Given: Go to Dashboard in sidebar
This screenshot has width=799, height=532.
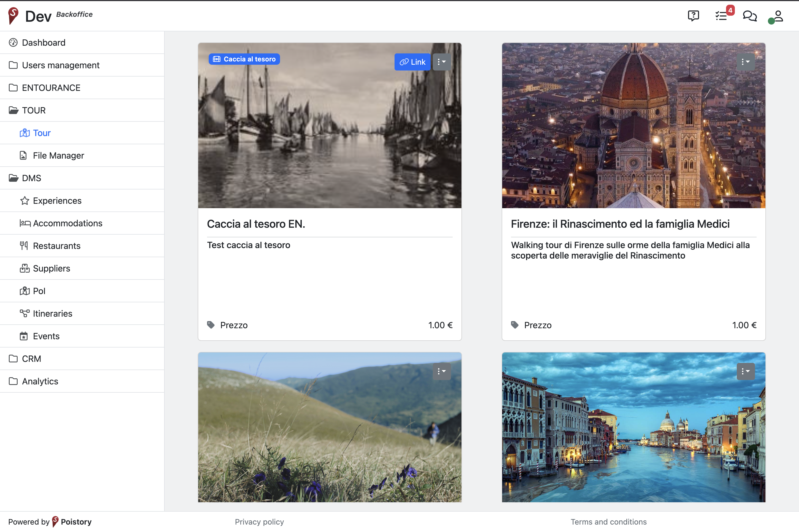Looking at the screenshot, I should [x=82, y=42].
